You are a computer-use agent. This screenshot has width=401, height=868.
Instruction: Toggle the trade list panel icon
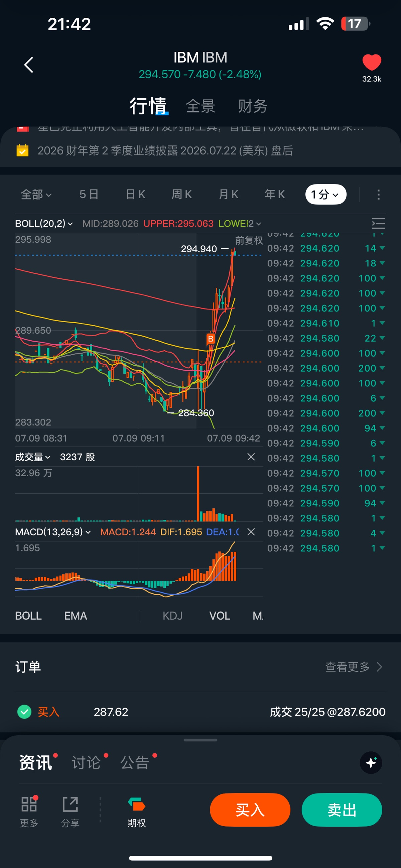pos(378,223)
